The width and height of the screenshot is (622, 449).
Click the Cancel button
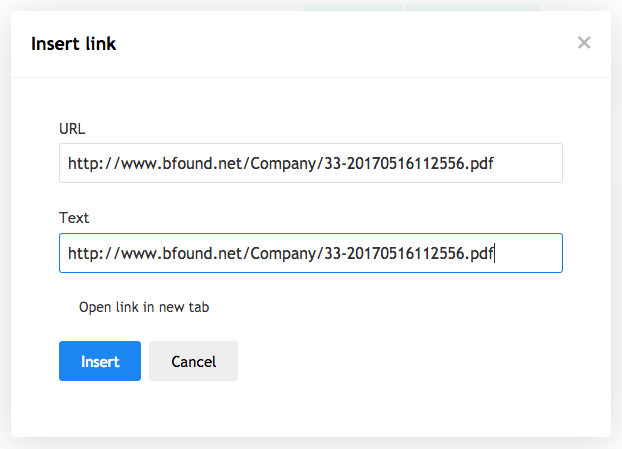193,361
